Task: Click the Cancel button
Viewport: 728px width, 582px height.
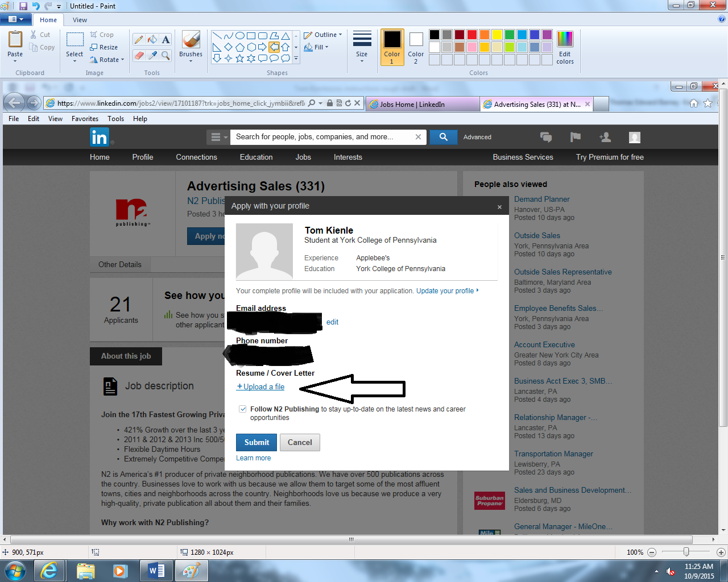Action: 300,442
